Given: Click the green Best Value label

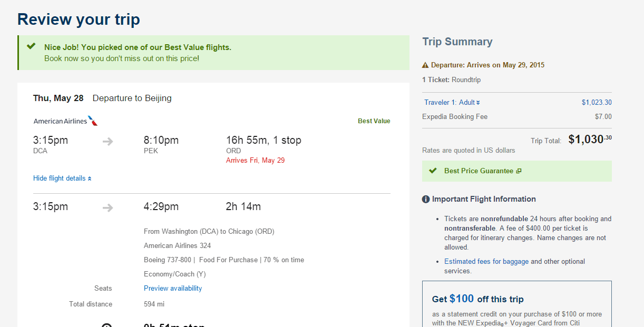Looking at the screenshot, I should (x=374, y=121).
